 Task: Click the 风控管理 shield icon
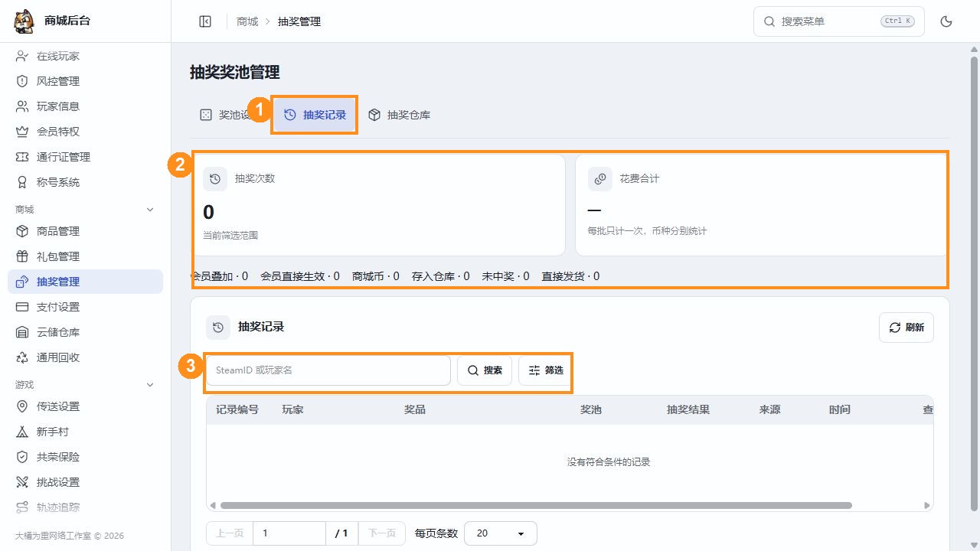tap(22, 81)
